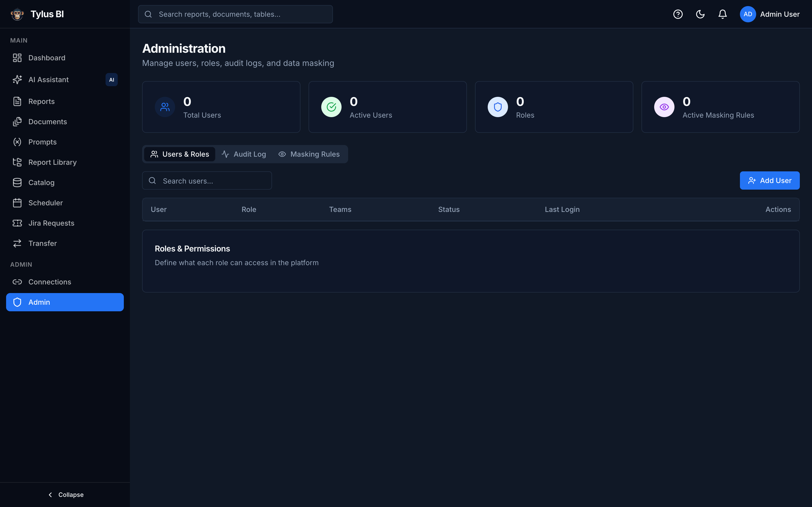812x507 pixels.
Task: Open AI Assistant from the sidebar
Action: coord(65,80)
